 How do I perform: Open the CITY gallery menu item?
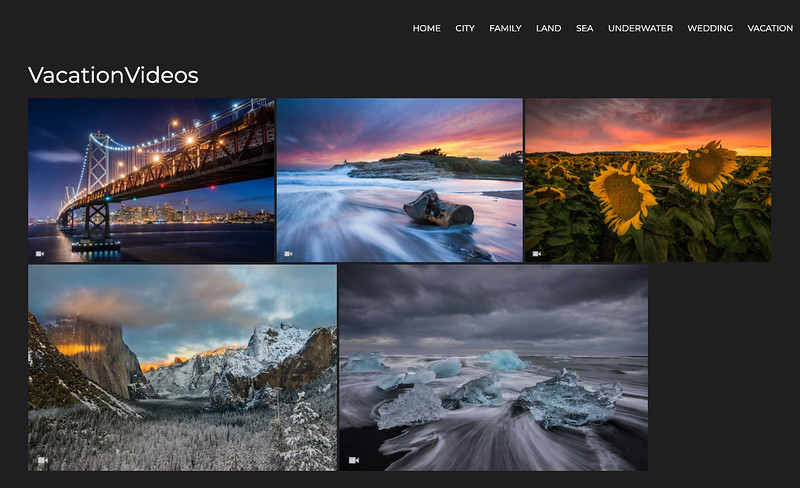click(x=465, y=28)
